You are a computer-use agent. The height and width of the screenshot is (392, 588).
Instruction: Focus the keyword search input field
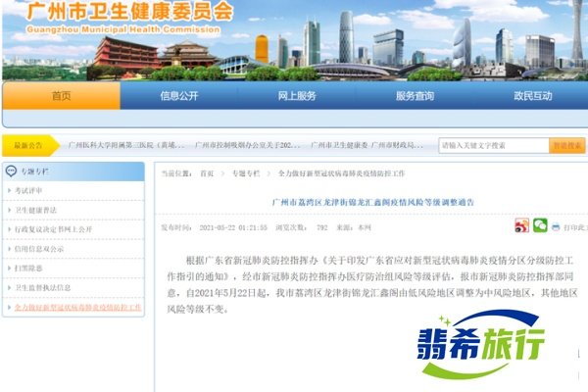[x=494, y=146]
